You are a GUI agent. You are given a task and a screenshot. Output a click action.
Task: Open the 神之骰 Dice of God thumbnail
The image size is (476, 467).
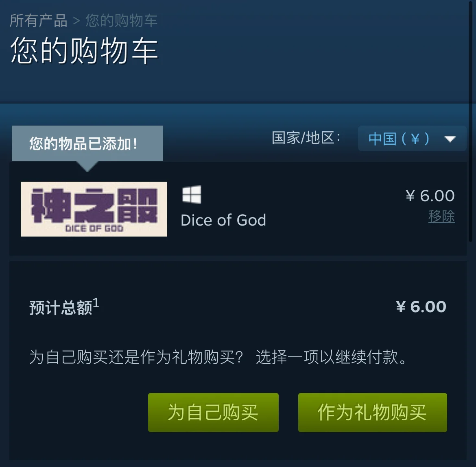94,209
